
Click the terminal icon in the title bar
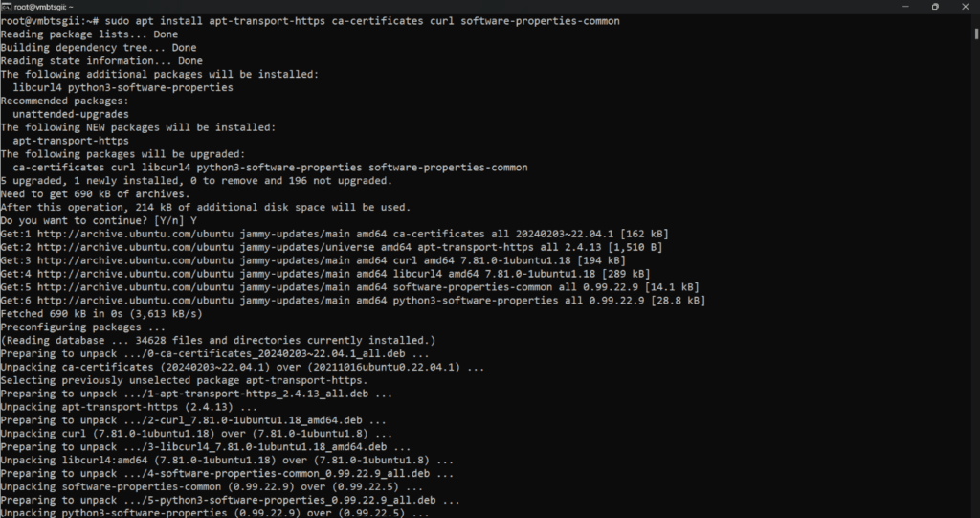[6, 6]
